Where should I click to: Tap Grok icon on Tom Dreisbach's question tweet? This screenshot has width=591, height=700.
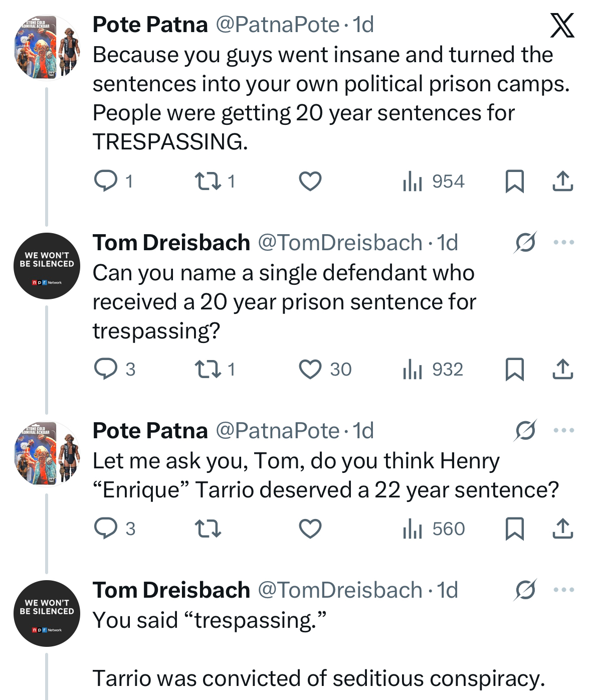click(x=525, y=243)
